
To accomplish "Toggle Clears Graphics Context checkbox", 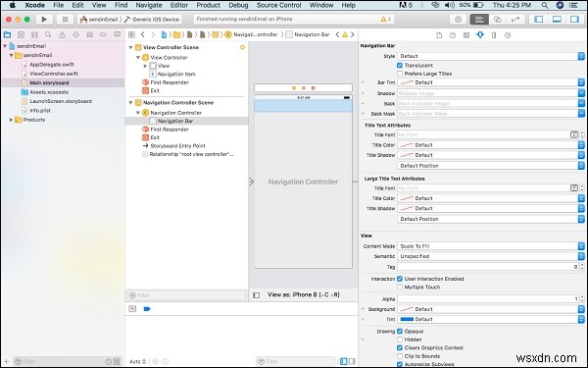I will click(x=400, y=347).
